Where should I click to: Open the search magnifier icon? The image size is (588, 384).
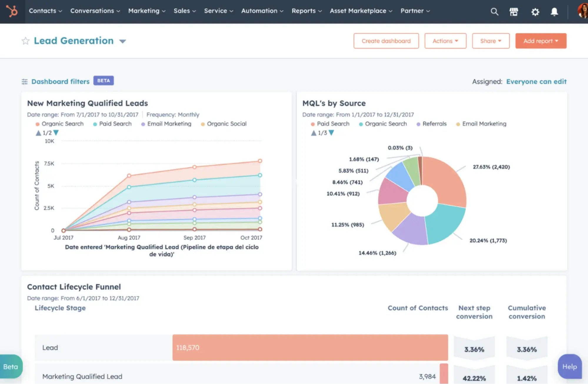494,12
